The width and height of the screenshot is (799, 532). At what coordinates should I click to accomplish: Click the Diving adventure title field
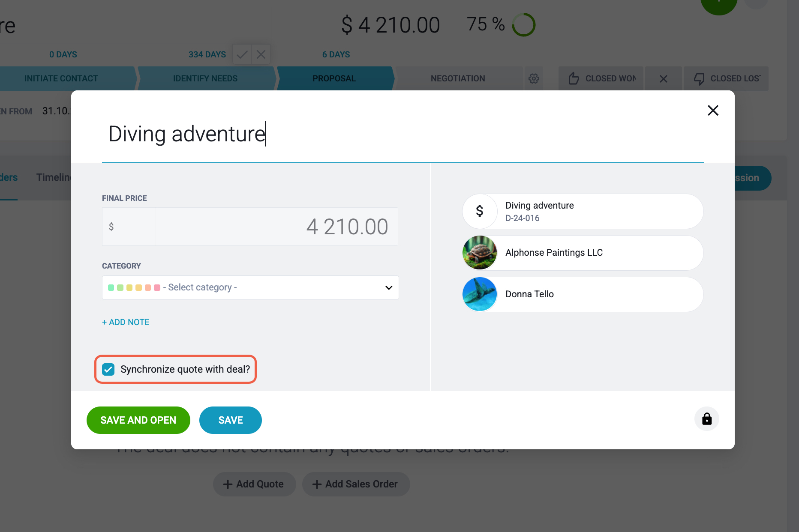(x=403, y=134)
